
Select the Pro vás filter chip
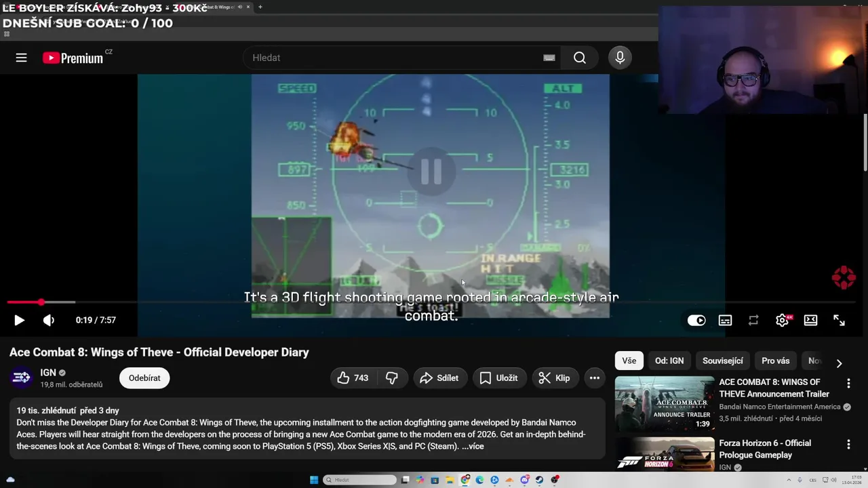pyautogui.click(x=776, y=361)
